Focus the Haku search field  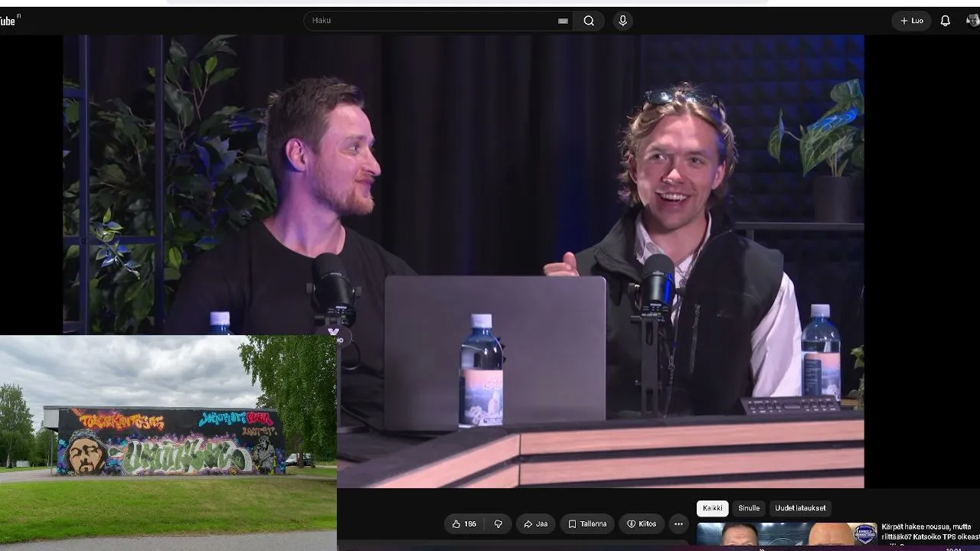pyautogui.click(x=439, y=21)
